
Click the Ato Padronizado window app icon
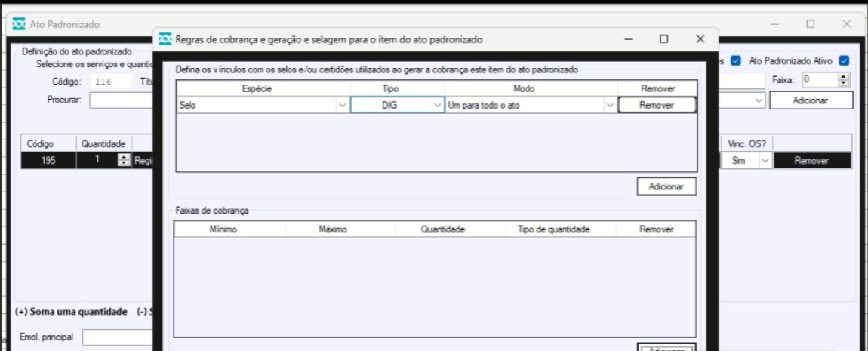click(20, 24)
